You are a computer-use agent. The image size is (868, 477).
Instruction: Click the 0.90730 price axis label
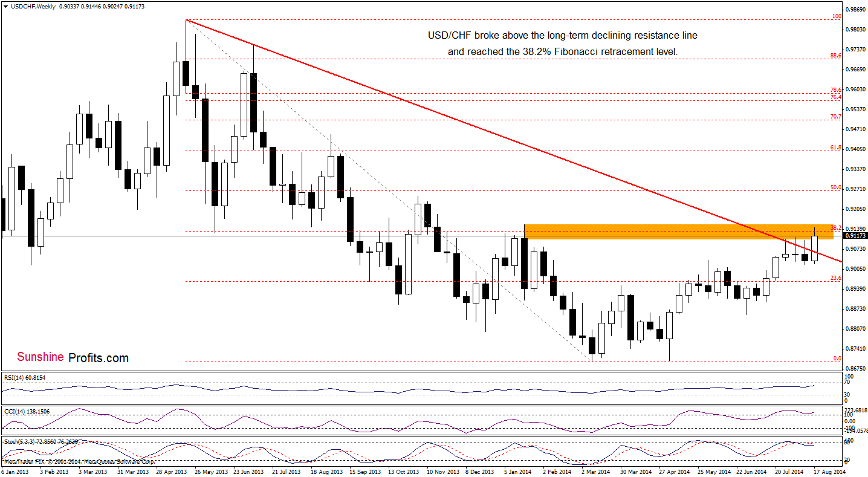[x=856, y=249]
